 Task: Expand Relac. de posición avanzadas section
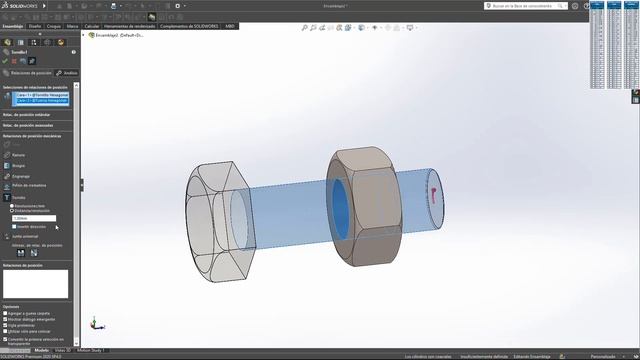pyautogui.click(x=28, y=125)
